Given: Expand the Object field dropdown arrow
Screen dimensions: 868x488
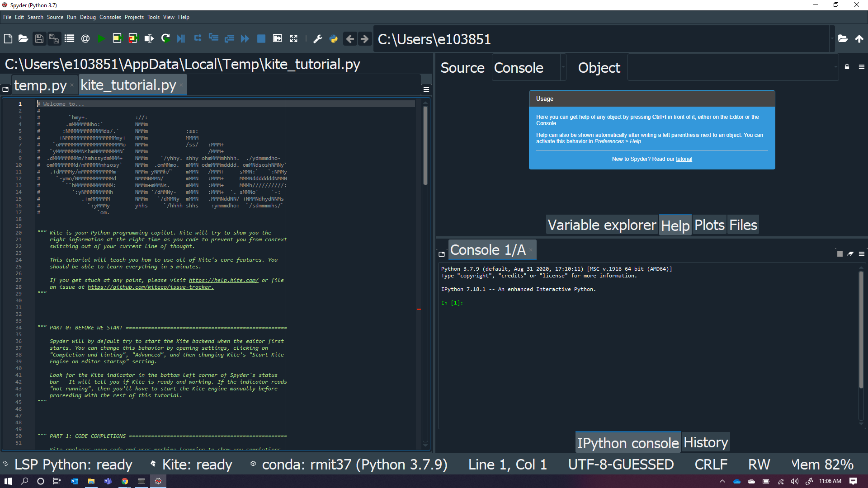Looking at the screenshot, I should coord(835,67).
